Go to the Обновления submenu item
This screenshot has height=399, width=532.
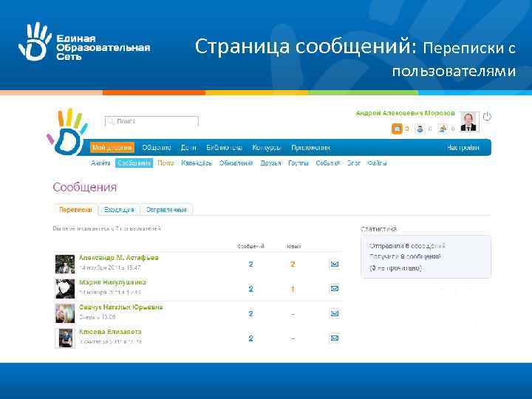(236, 163)
